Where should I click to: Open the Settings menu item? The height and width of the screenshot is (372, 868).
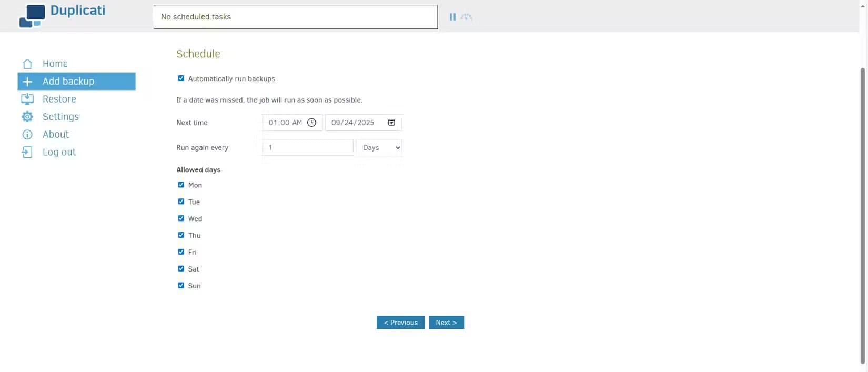pos(60,117)
